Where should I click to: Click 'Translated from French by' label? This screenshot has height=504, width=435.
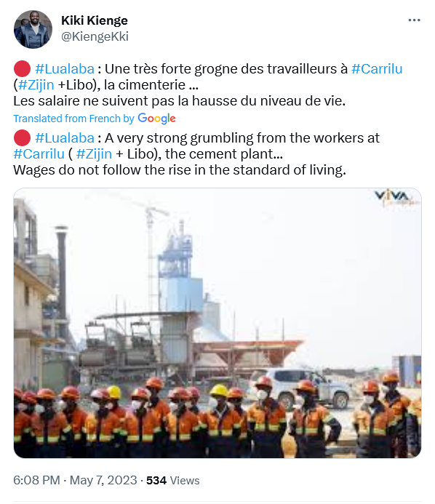click(73, 119)
